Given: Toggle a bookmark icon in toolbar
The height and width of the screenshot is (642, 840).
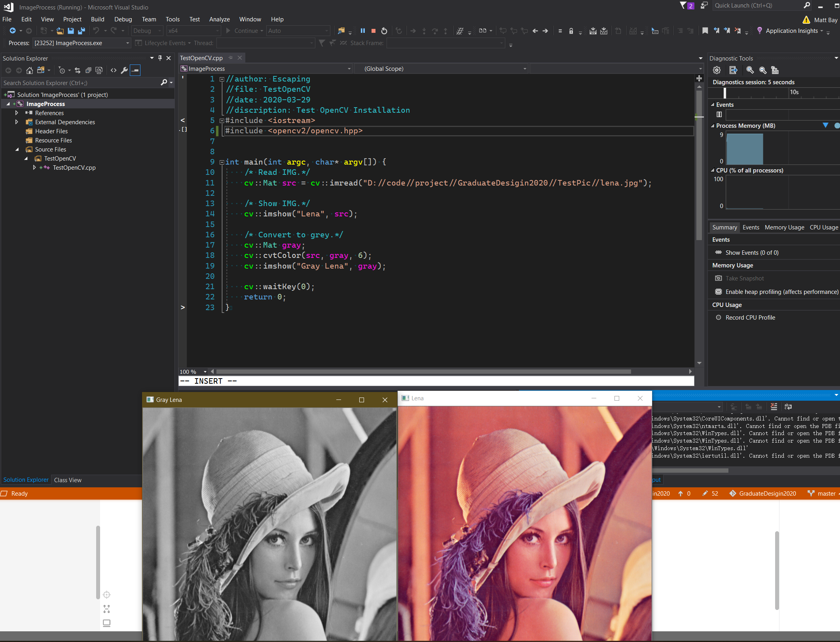Looking at the screenshot, I should (705, 31).
